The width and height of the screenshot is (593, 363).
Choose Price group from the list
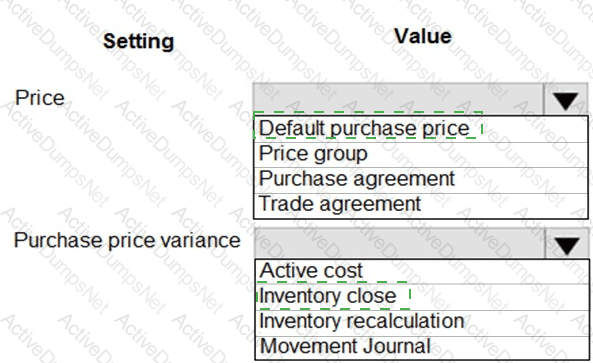[x=421, y=155]
